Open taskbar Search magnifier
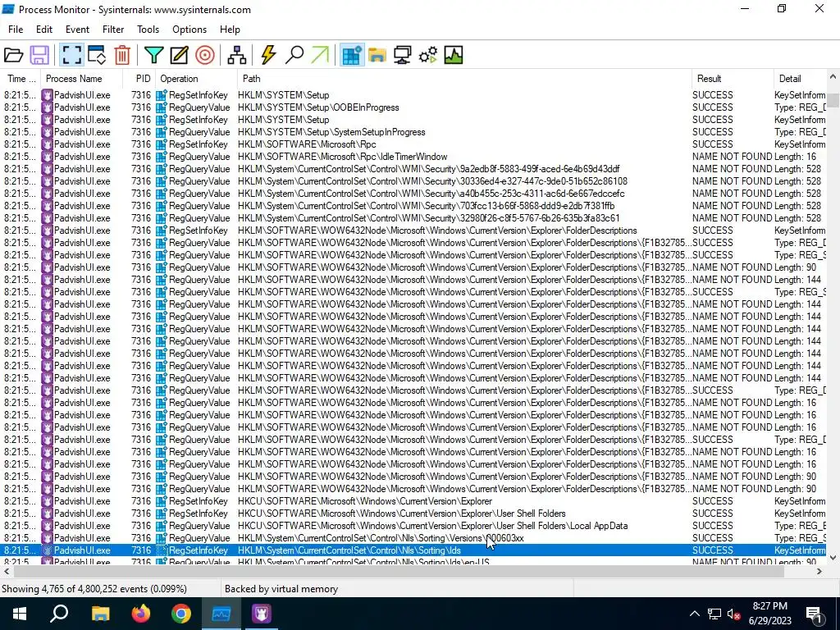840x630 pixels. (59, 614)
